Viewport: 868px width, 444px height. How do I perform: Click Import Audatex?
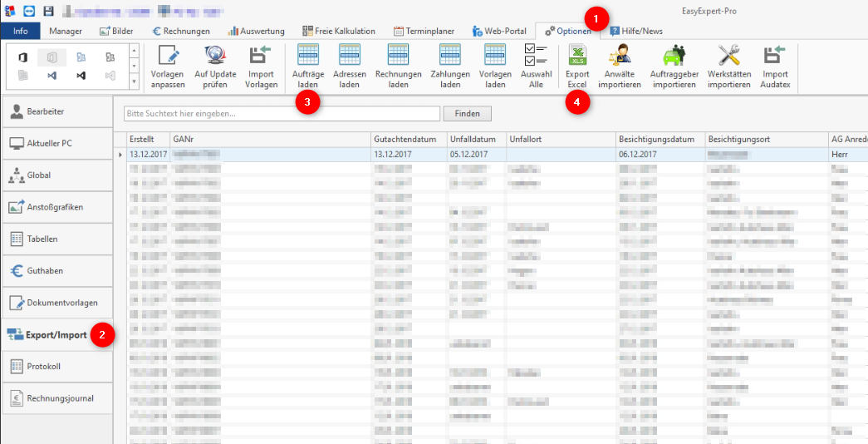tap(775, 67)
